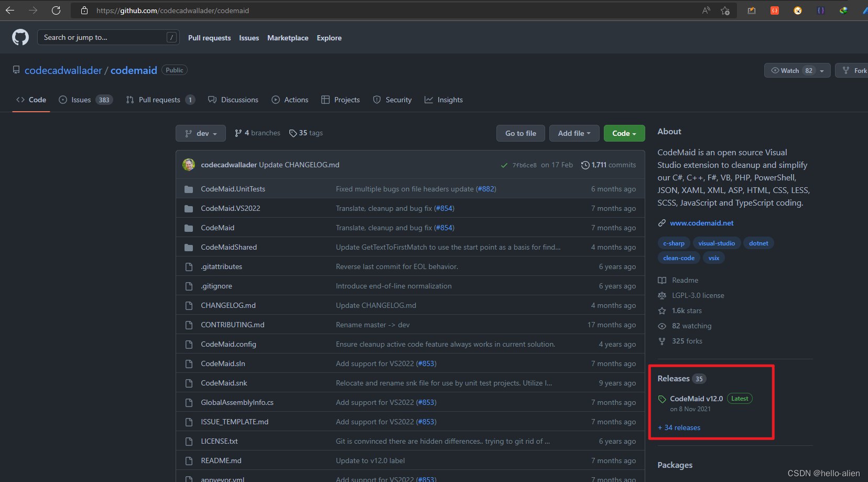The height and width of the screenshot is (482, 868).
Task: Click the fork icon beside 325 forks
Action: [x=662, y=341]
